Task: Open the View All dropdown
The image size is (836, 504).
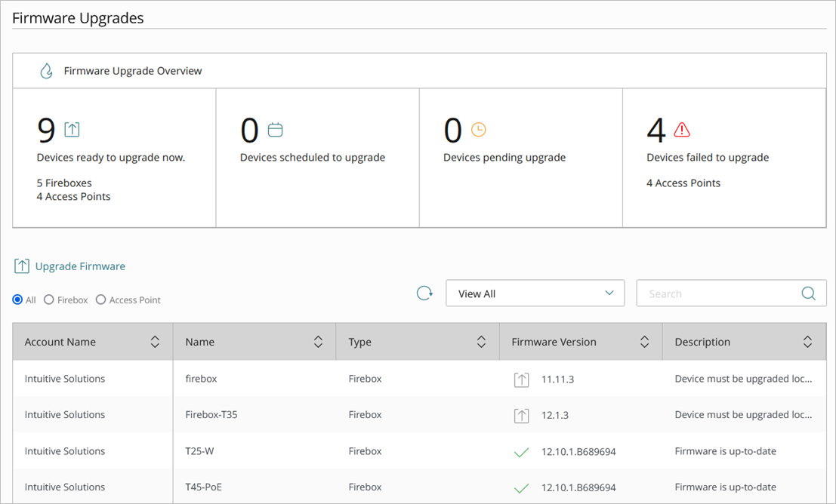Action: click(x=535, y=293)
